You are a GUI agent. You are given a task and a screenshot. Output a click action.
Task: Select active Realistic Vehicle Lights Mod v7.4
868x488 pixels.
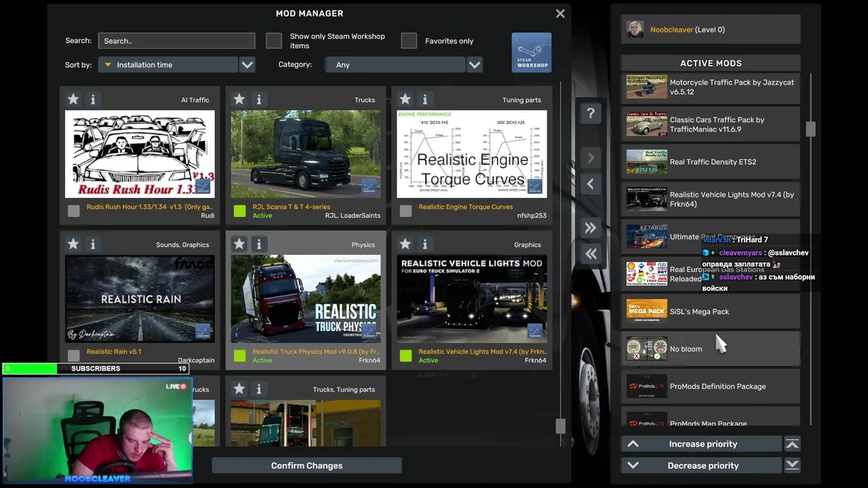click(711, 199)
